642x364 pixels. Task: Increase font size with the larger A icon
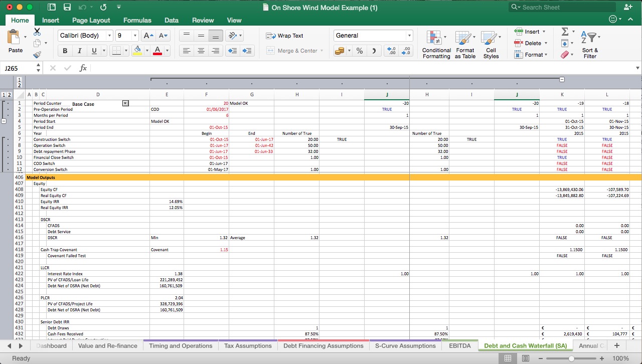(148, 36)
